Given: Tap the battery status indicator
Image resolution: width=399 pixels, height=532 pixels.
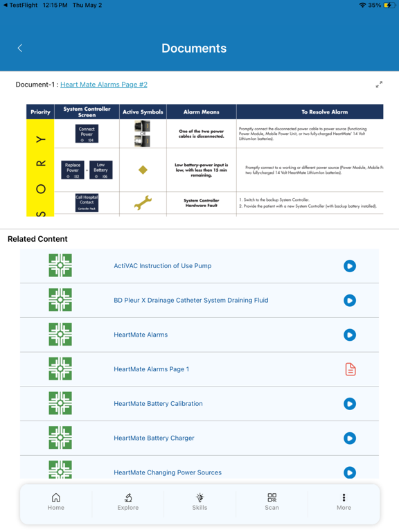Looking at the screenshot, I should tap(389, 5).
